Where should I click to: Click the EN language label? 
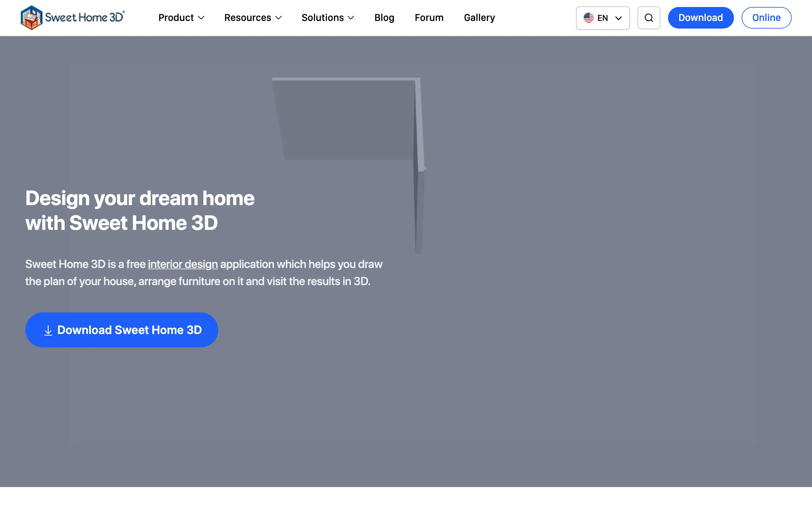[603, 18]
